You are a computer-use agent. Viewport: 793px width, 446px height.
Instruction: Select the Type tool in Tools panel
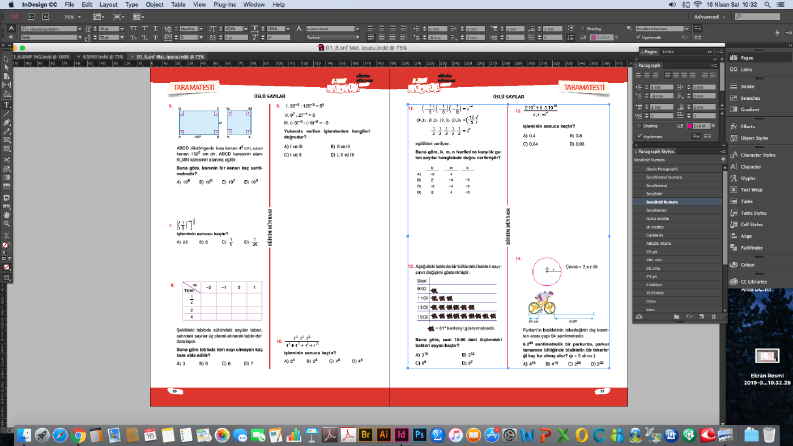(x=6, y=105)
